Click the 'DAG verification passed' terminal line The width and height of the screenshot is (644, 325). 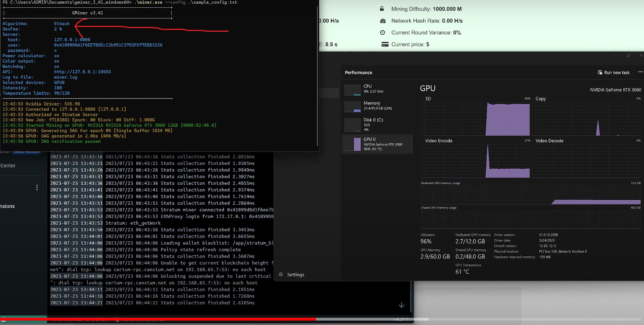tap(52, 141)
